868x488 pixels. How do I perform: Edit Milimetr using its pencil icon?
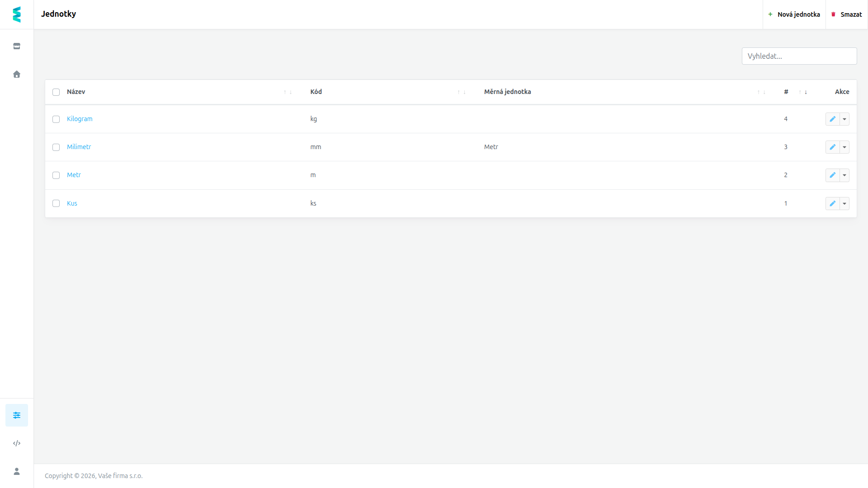click(x=832, y=147)
